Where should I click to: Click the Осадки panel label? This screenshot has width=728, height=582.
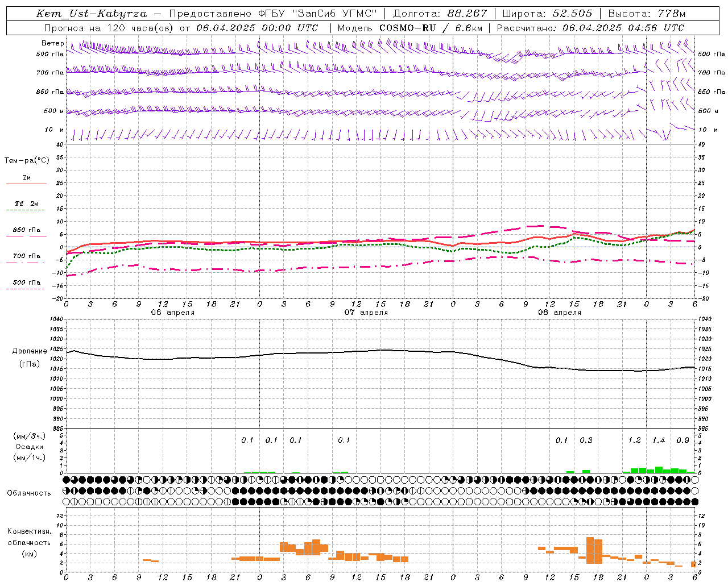point(30,447)
